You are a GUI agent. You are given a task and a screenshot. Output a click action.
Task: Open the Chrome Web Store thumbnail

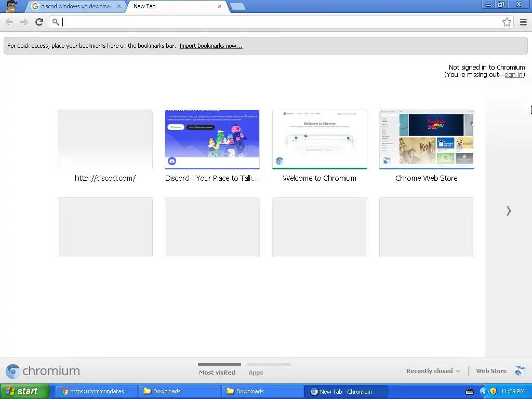pos(427,139)
